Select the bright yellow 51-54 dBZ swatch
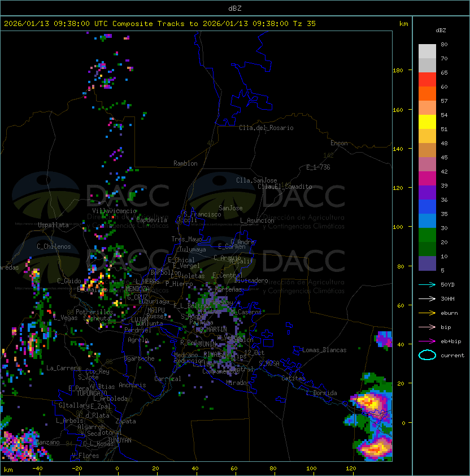The image size is (470, 476). 427,122
